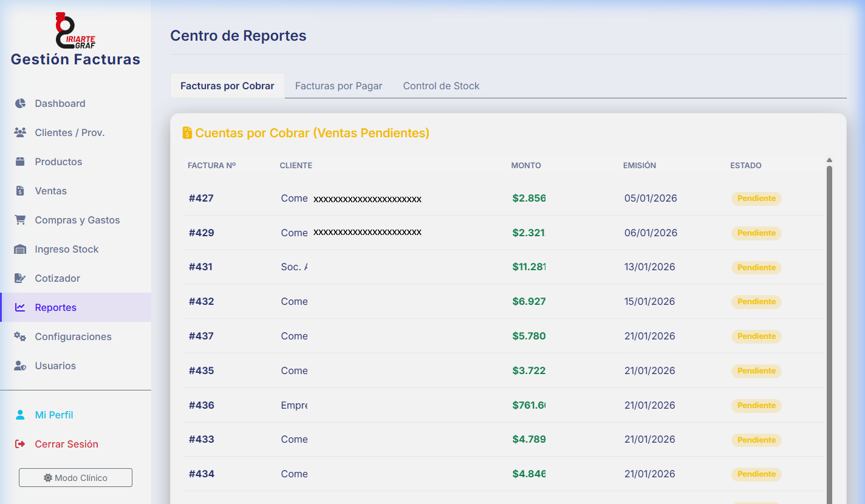The image size is (865, 504).
Task: Select Reportes in the sidebar
Action: click(76, 307)
